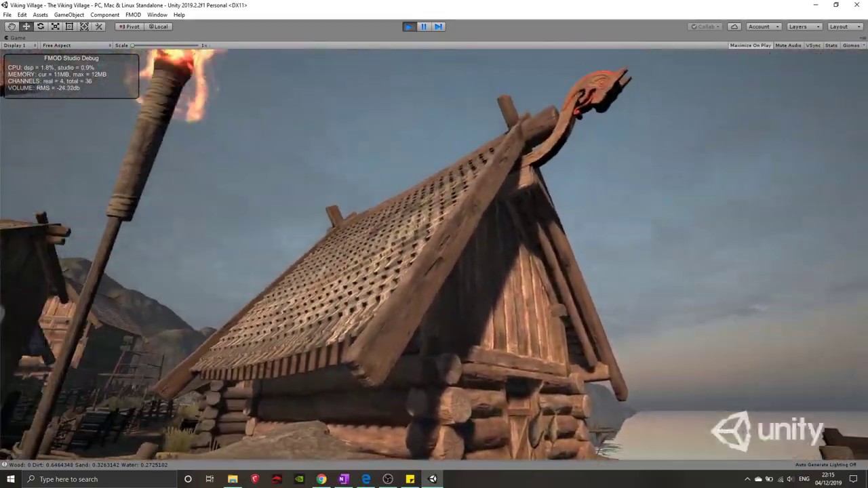This screenshot has height=488, width=868.
Task: Open the FMOD menu
Action: (x=133, y=15)
